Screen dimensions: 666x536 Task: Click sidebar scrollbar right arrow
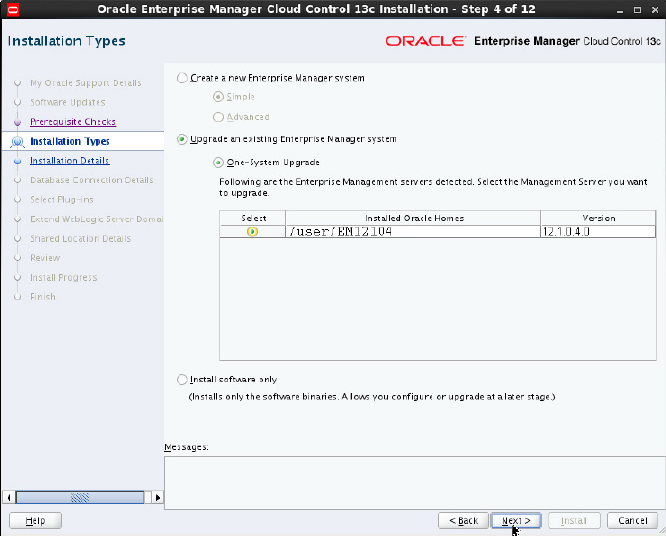(x=158, y=497)
